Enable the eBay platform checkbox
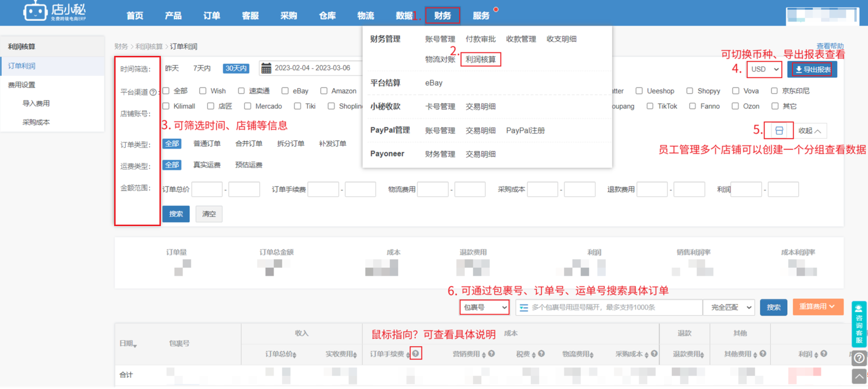 pos(285,91)
